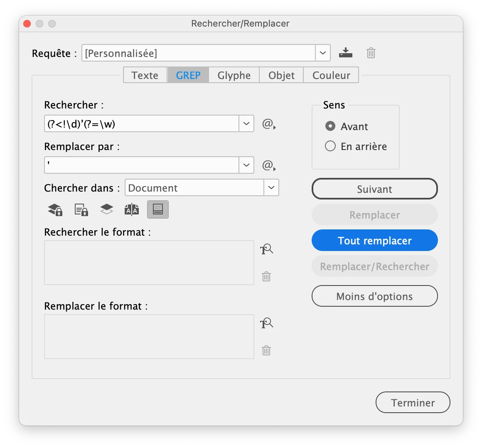
Task: Click the Tout remplacer button
Action: [x=374, y=241]
